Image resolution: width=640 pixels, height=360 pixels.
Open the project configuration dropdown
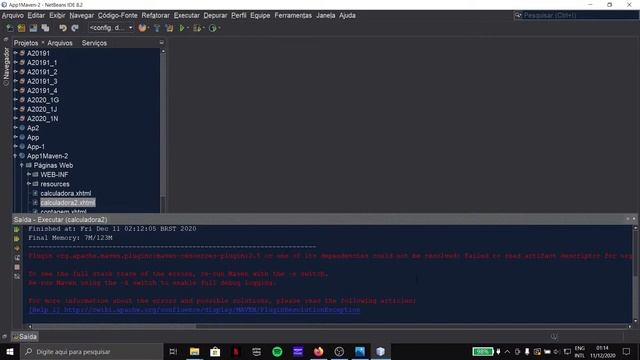(111, 28)
